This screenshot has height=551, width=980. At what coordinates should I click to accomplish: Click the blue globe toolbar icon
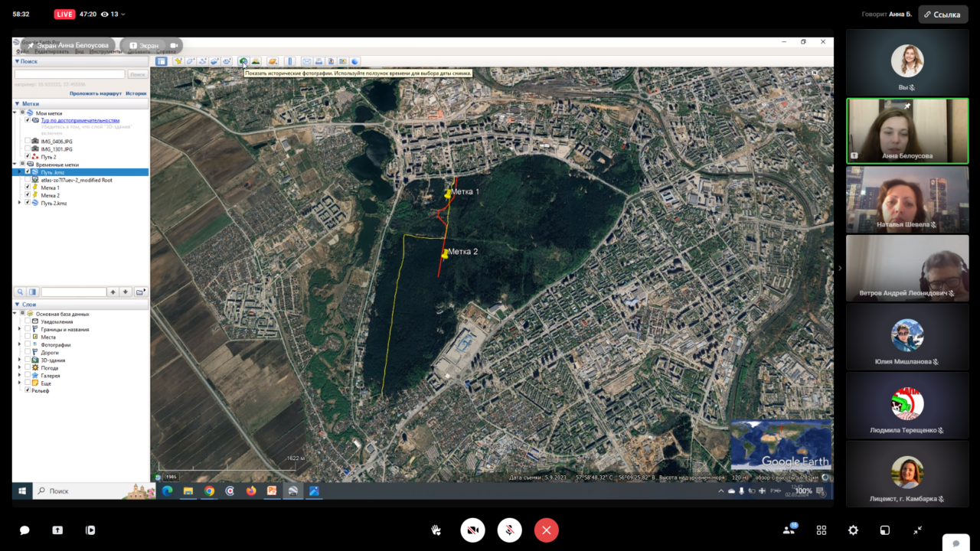pos(355,61)
